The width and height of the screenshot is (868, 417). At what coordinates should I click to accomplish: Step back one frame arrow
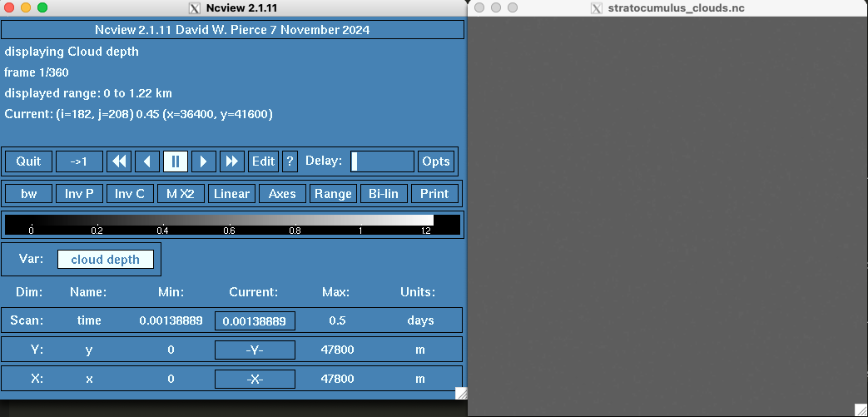click(147, 161)
